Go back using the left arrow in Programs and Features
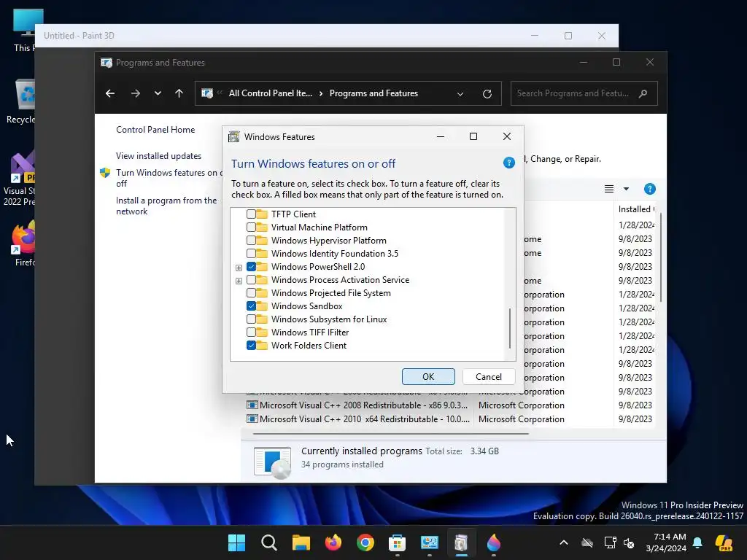The image size is (747, 560). [x=110, y=93]
